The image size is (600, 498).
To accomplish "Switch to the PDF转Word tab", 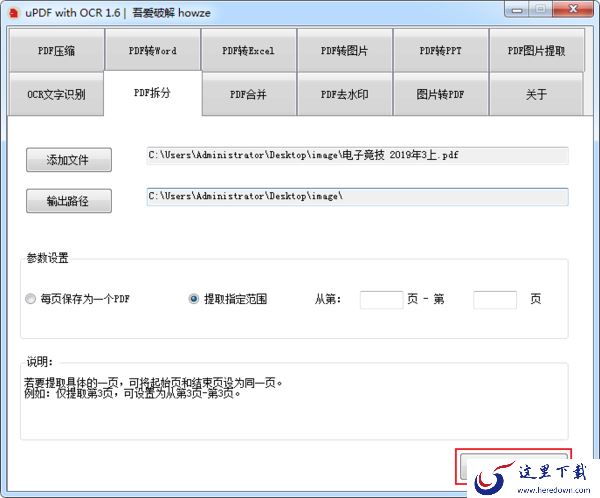I will pyautogui.click(x=153, y=51).
